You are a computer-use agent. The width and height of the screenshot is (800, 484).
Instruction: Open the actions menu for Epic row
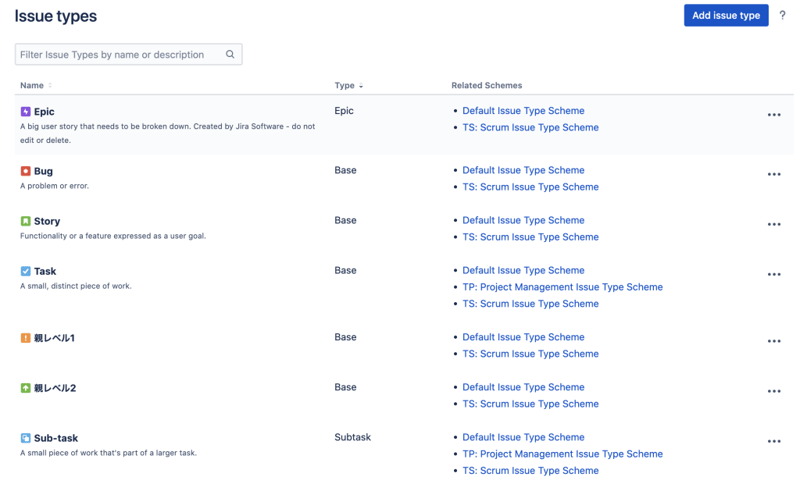[773, 115]
